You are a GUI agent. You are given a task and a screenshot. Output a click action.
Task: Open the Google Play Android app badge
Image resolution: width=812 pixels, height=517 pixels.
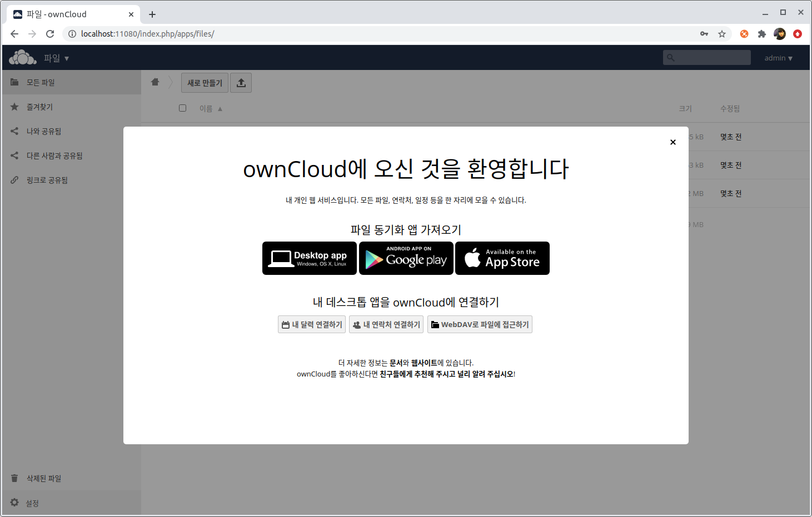tap(406, 258)
